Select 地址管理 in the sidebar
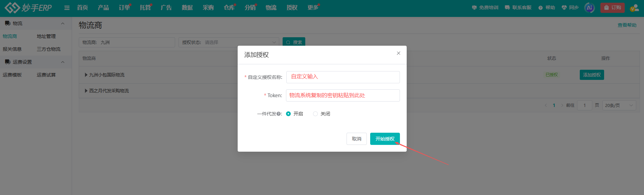The height and width of the screenshot is (195, 644). point(46,36)
